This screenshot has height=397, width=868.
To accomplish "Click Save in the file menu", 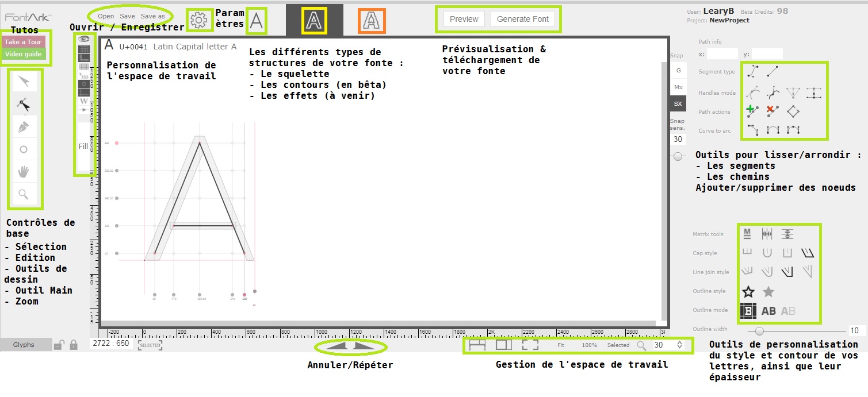I will coord(128,17).
